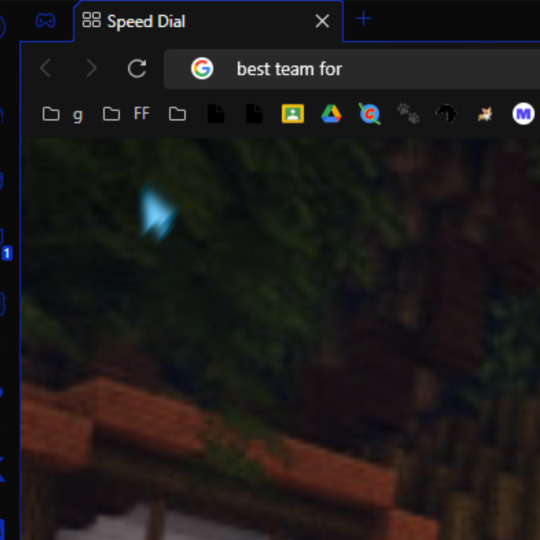Open the 'FF' bookmarks folder
540x540 pixels.
pos(126,114)
